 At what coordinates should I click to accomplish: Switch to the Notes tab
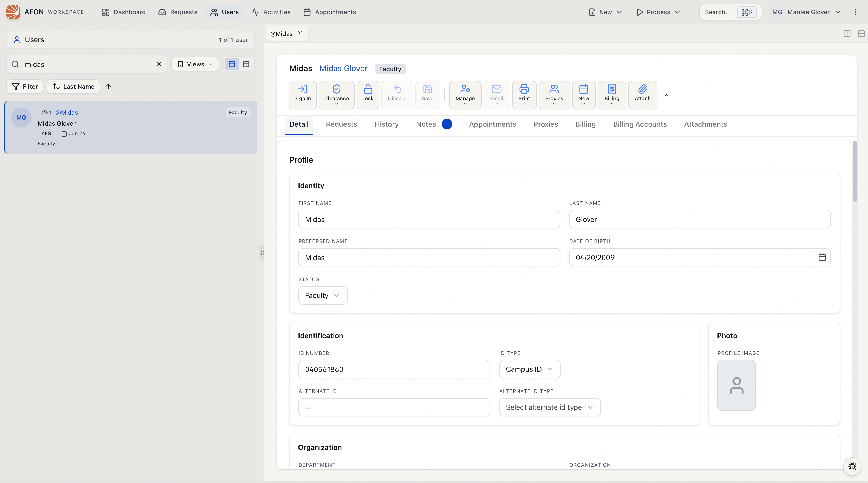[433, 124]
